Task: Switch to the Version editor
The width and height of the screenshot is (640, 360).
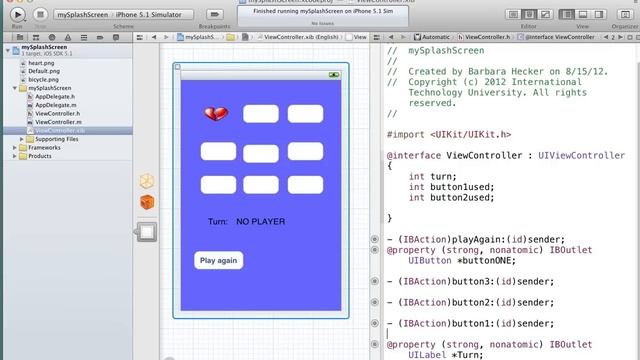Action: (545, 15)
